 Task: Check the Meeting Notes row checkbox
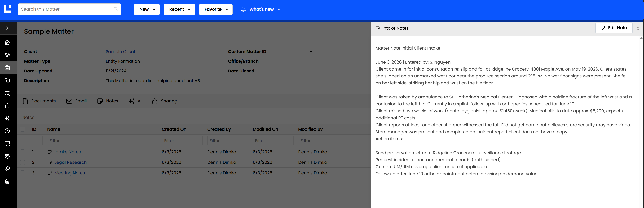[x=23, y=173]
